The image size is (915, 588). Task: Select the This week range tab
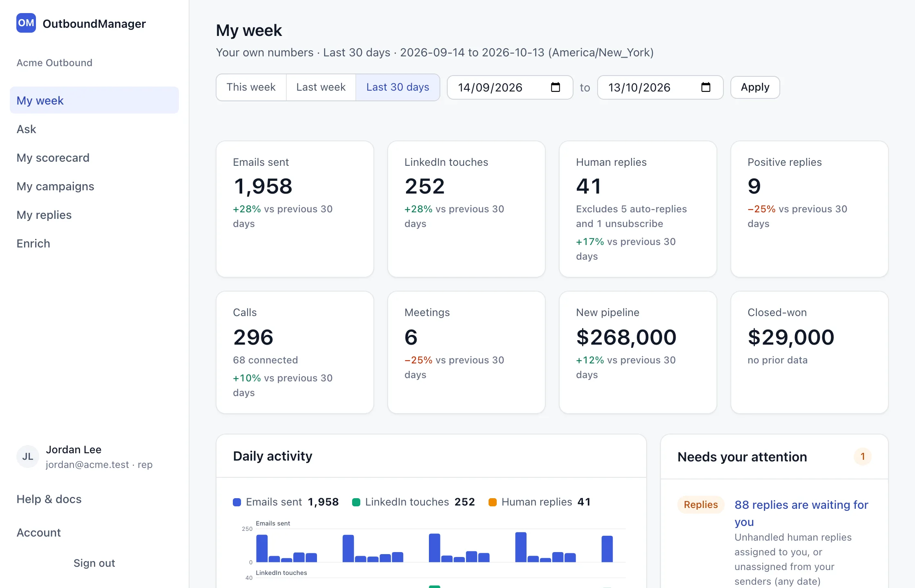pos(251,87)
